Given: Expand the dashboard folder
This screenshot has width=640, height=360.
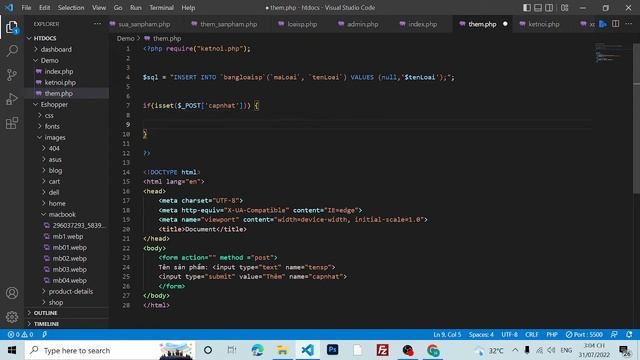Looking at the screenshot, I should pos(56,49).
